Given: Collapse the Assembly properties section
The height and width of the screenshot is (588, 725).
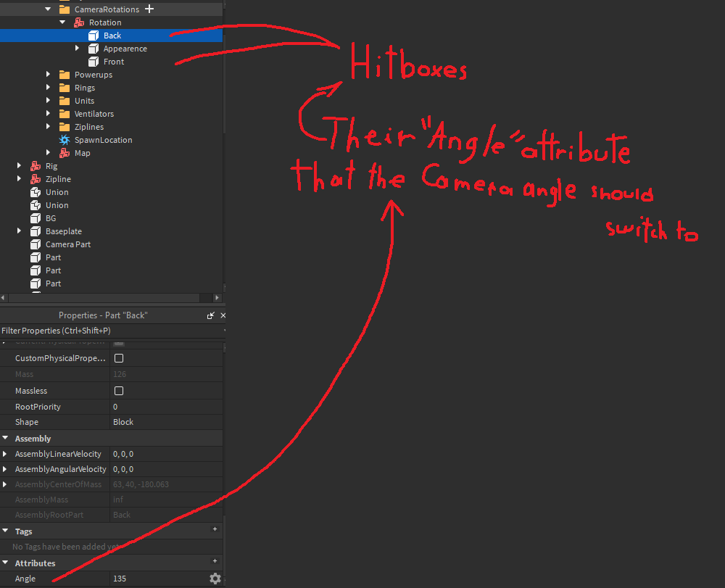Looking at the screenshot, I should (x=7, y=437).
